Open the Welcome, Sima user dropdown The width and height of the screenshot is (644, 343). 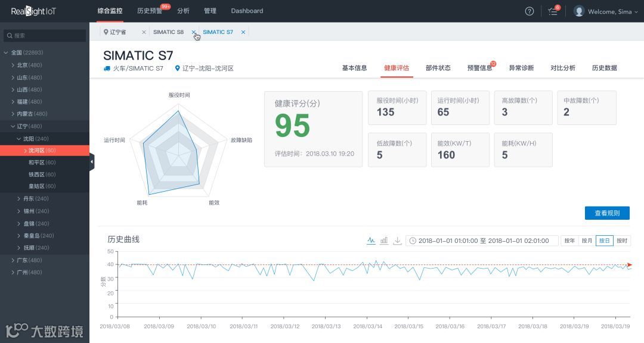point(613,11)
